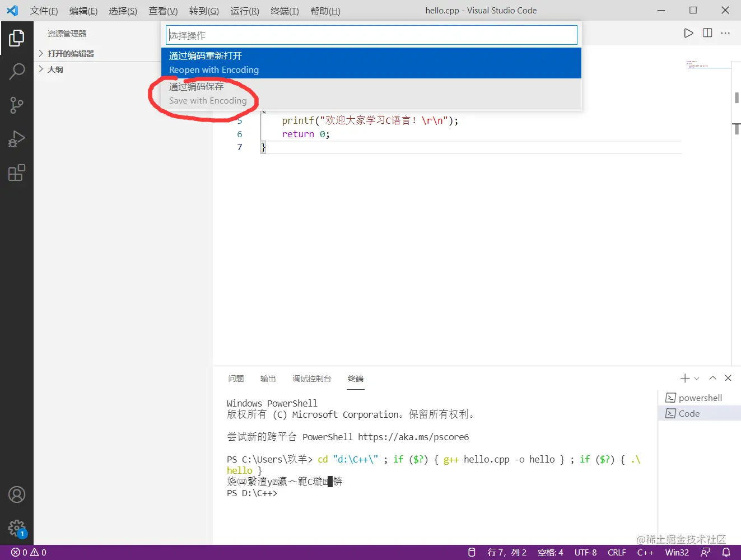741x560 pixels.
Task: Open the Manage gear icon
Action: coord(17,528)
